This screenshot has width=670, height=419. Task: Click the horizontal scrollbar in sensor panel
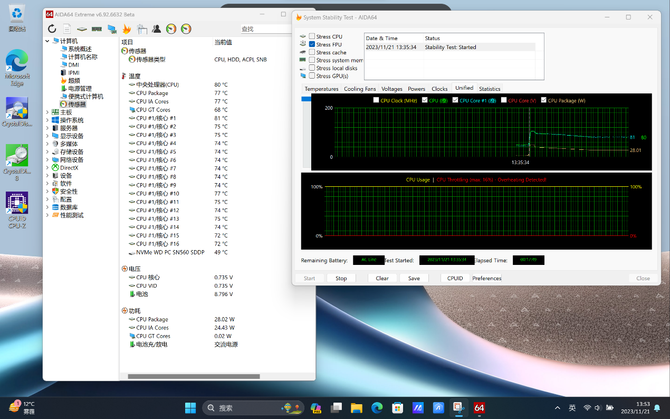(194, 376)
